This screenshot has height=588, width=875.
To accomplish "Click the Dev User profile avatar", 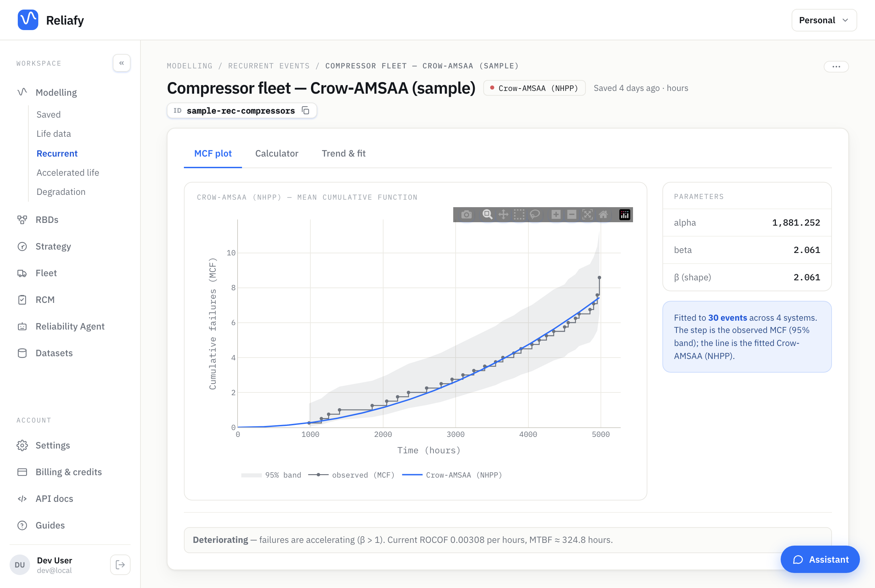I will tap(19, 565).
